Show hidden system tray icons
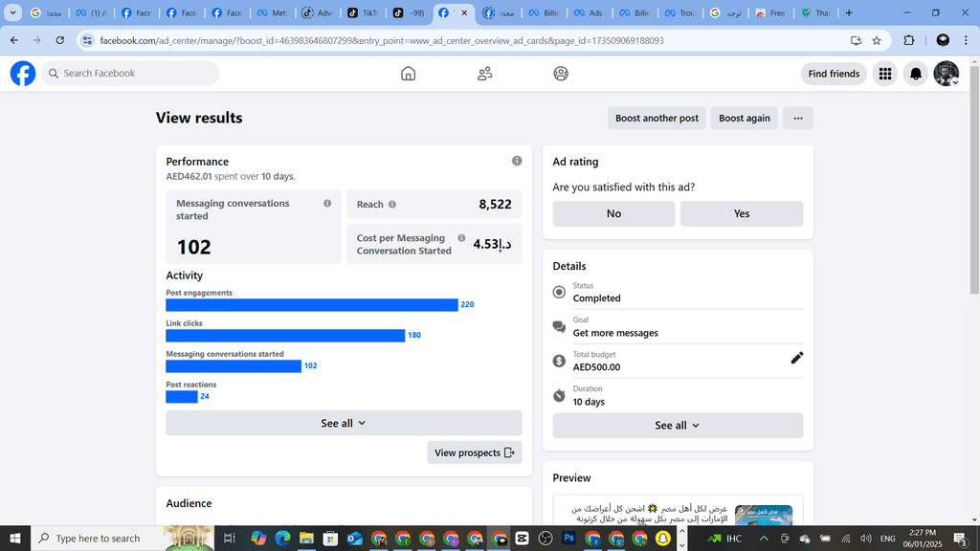This screenshot has height=551, width=980. click(764, 538)
